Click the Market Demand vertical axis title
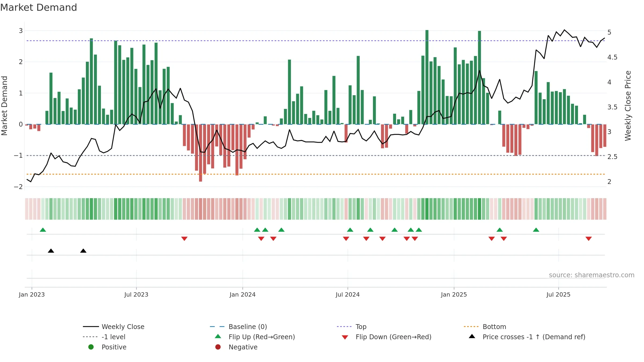 4,106
